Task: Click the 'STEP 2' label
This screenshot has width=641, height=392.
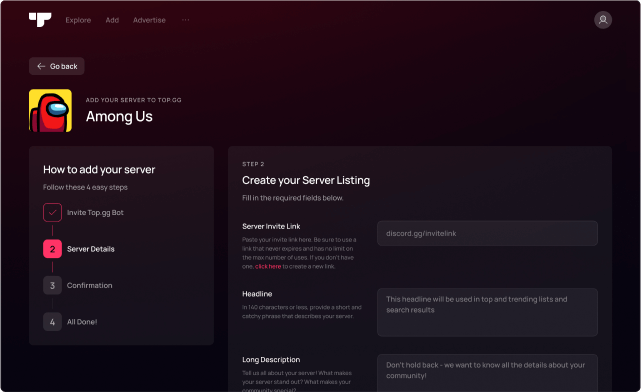Action: tap(253, 164)
